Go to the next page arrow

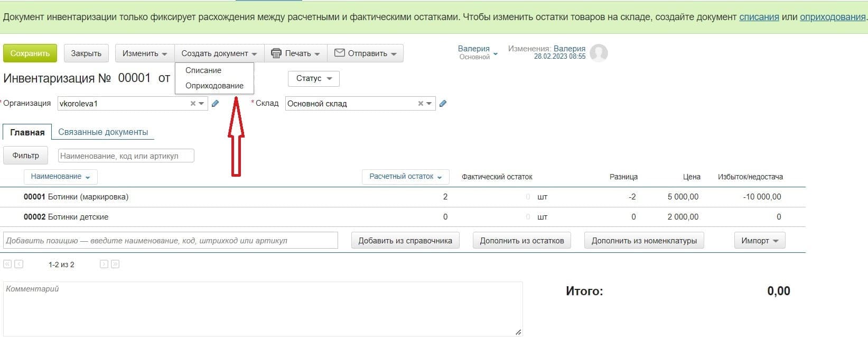(x=104, y=264)
